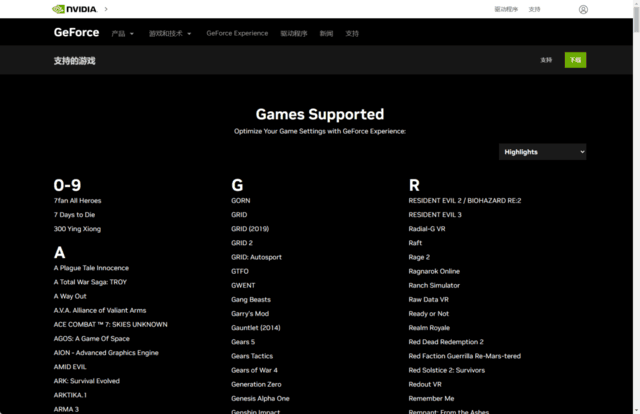Open Ragnarok Online

(434, 272)
